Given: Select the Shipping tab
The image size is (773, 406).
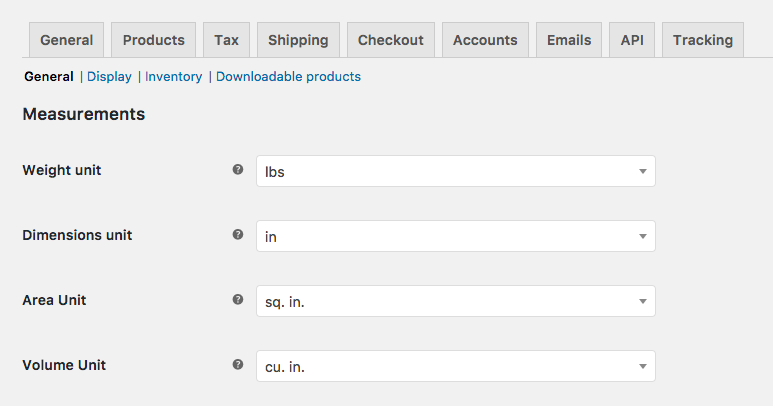Looking at the screenshot, I should 298,40.
